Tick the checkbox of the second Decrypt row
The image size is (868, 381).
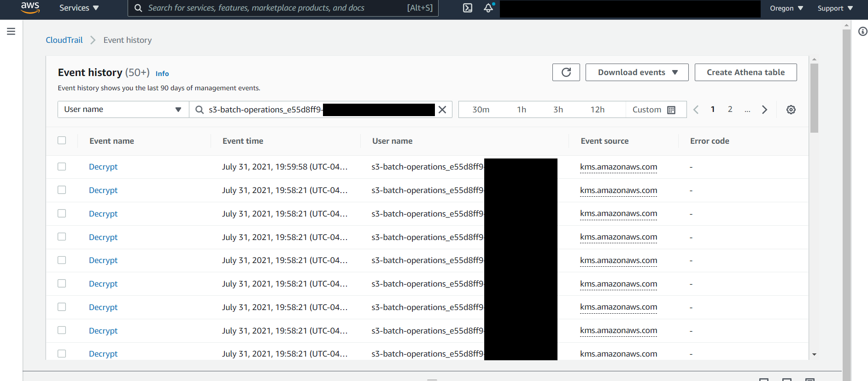[x=62, y=190]
